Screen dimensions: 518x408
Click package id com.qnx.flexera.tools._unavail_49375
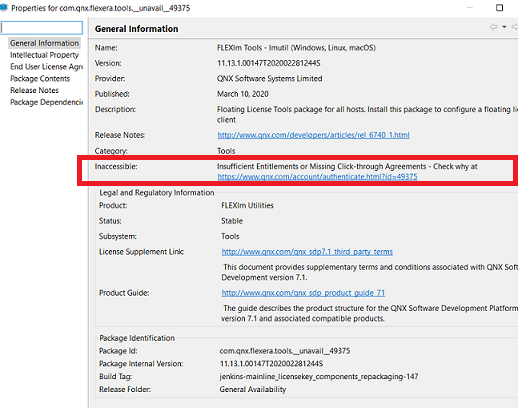285,351
